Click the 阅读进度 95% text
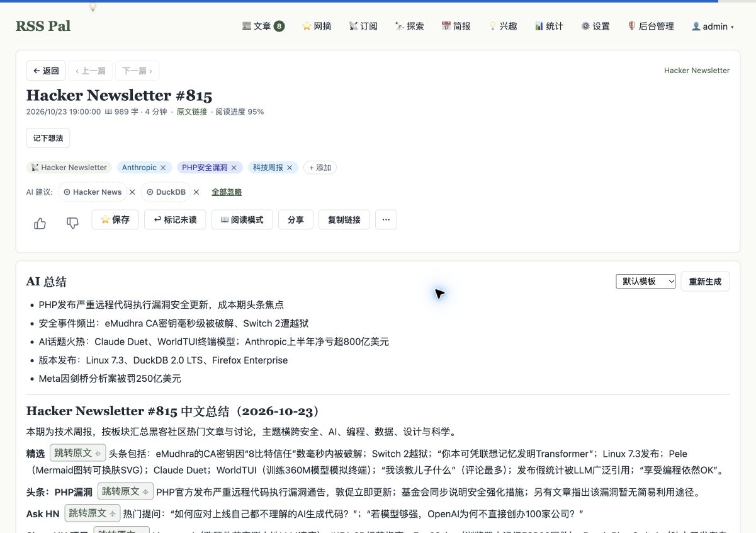 (240, 112)
